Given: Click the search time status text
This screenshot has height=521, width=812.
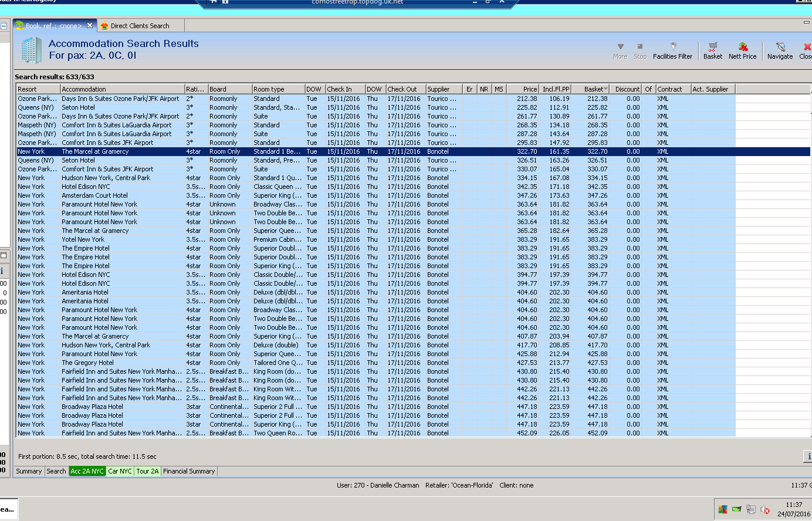Looking at the screenshot, I should point(87,456).
